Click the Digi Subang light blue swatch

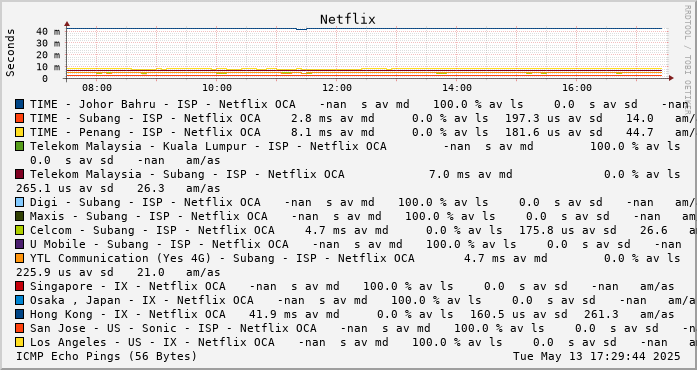coord(20,202)
